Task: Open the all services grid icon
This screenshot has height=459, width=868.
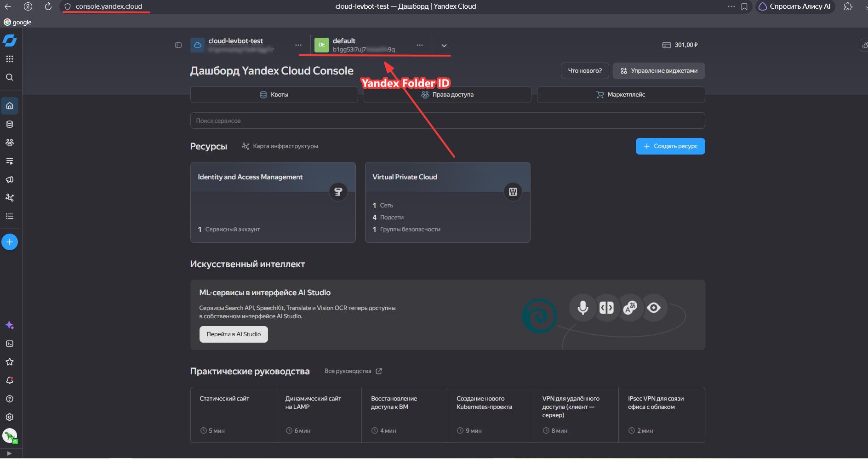Action: [x=10, y=59]
